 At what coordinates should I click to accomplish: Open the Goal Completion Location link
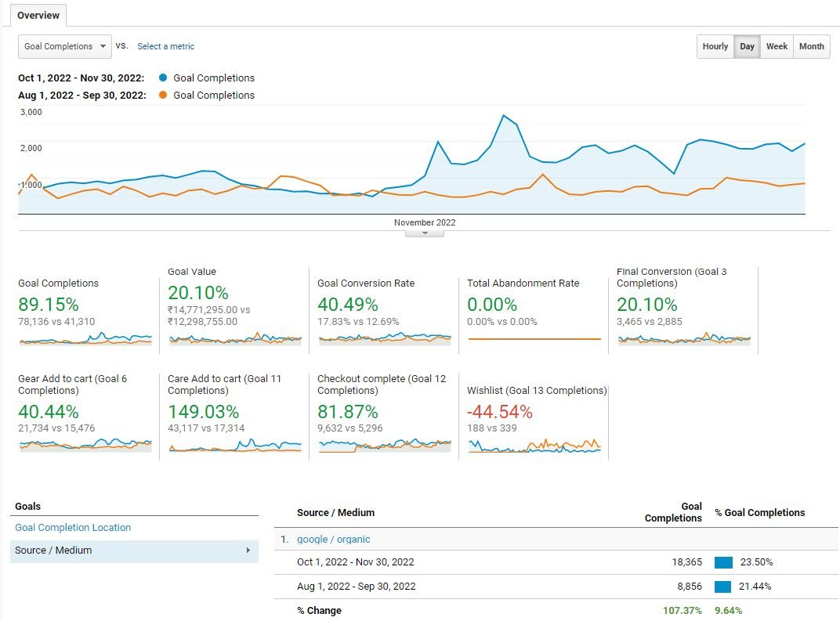pos(73,527)
